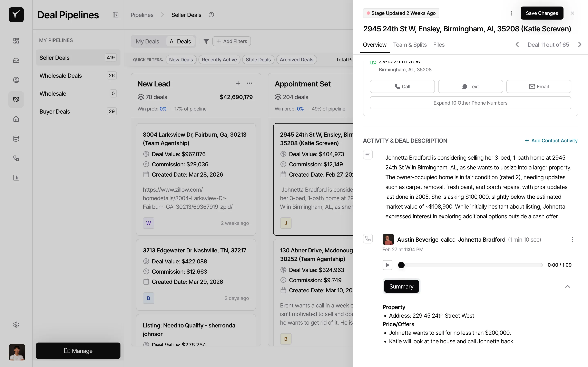Open the Files tab for the deal
588x367 pixels.
click(439, 45)
